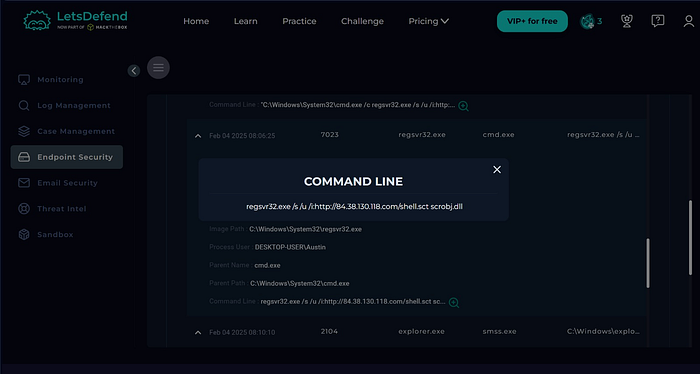Click Parent Name value cmd.exe
Screen dimensions: 700x374
pos(267,266)
